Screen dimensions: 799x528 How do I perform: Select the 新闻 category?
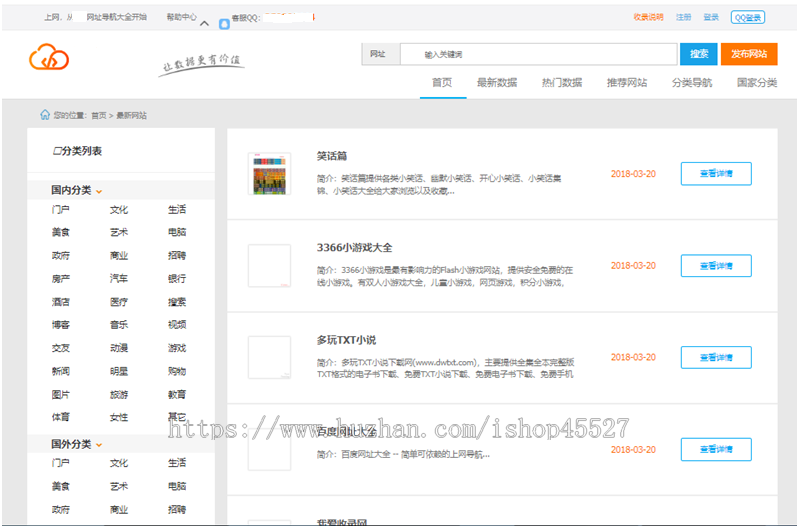(x=61, y=371)
